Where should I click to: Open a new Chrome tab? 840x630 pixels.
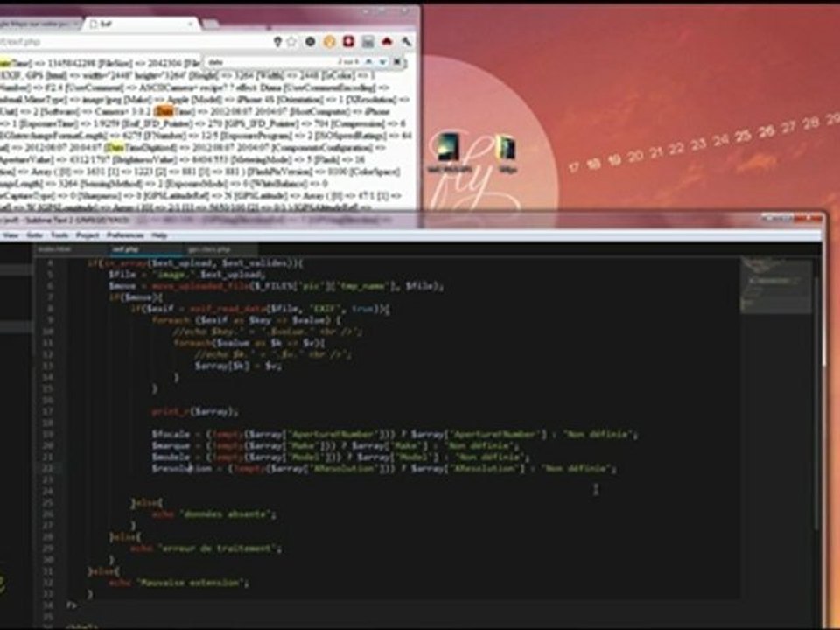[x=211, y=24]
